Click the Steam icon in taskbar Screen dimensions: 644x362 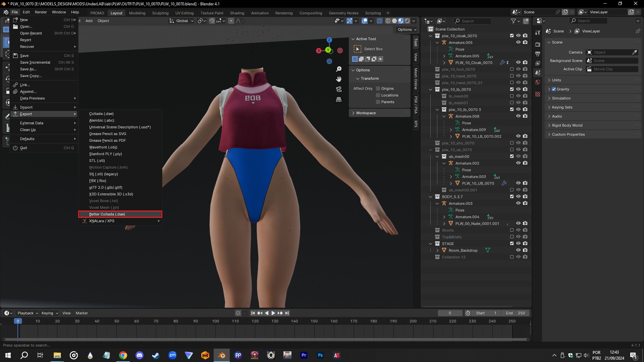click(156, 355)
